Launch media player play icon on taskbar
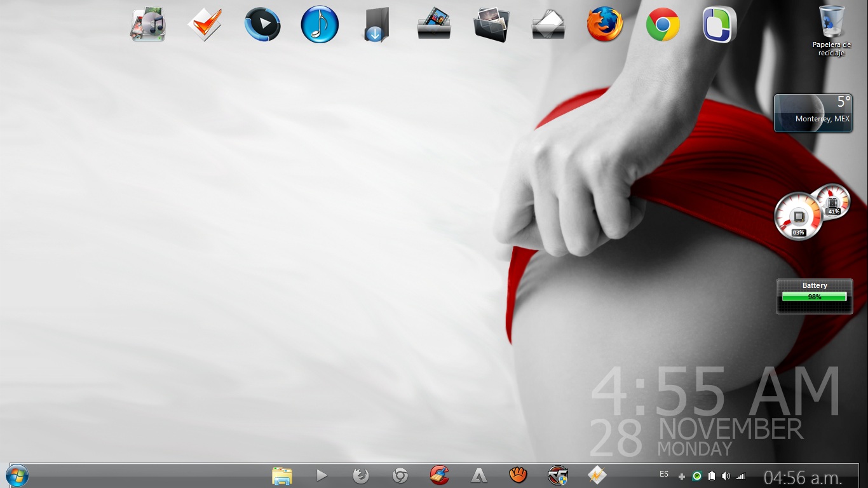 [x=322, y=475]
